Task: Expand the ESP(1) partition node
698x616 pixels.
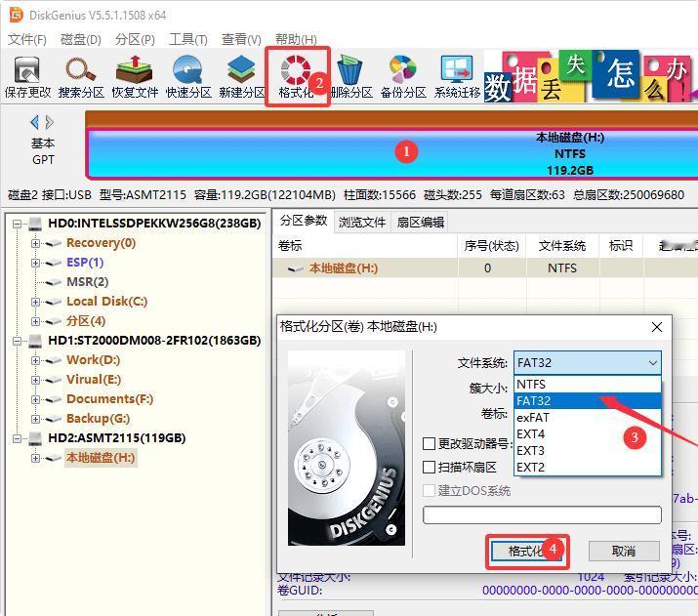Action: (35, 263)
